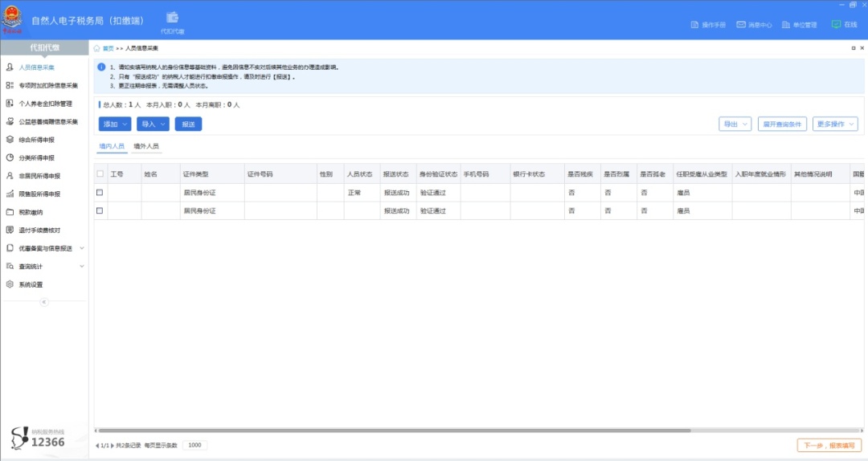
Task: Expand the 更多操作 dropdown
Action: click(836, 124)
